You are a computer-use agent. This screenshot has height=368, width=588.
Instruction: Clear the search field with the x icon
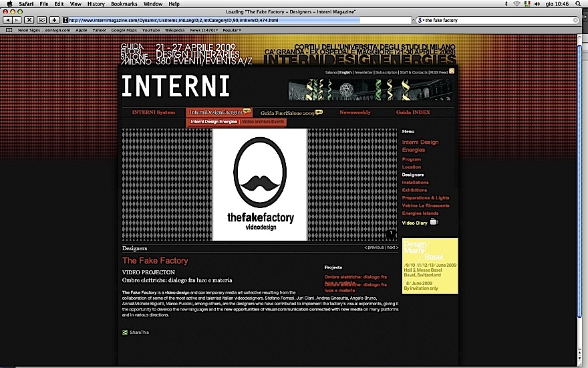[x=573, y=20]
